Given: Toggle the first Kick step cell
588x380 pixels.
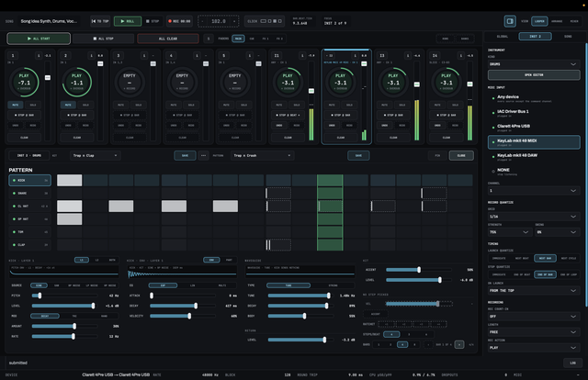Looking at the screenshot, I should click(70, 180).
